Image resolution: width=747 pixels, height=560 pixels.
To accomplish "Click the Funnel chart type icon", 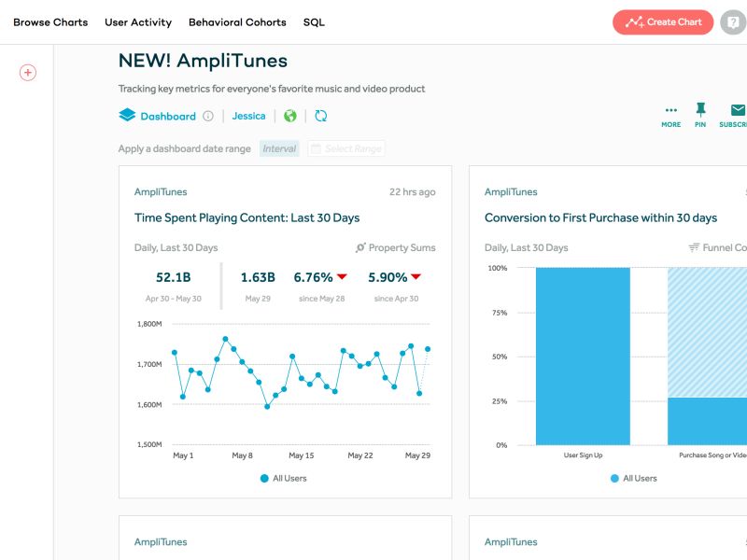I will point(694,247).
